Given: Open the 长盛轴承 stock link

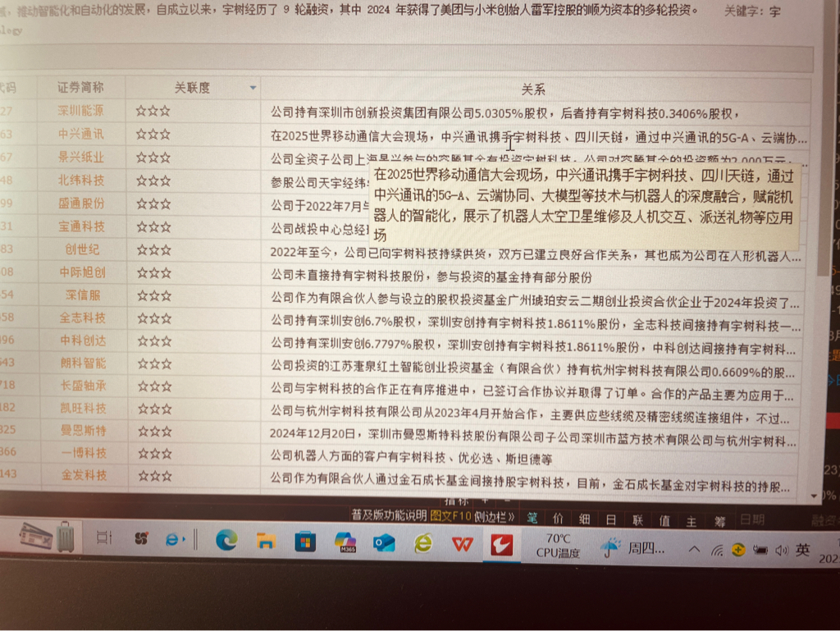Looking at the screenshot, I should click(x=83, y=386).
